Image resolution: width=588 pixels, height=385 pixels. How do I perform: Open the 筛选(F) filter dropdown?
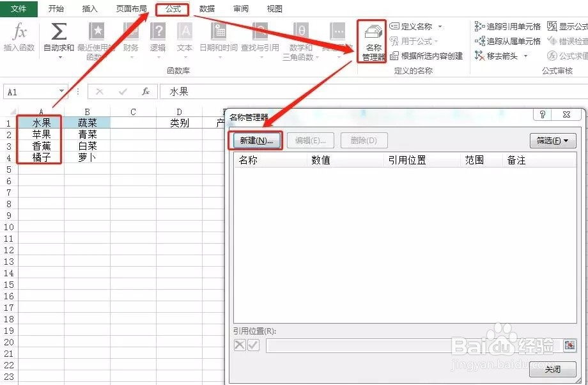(x=552, y=140)
